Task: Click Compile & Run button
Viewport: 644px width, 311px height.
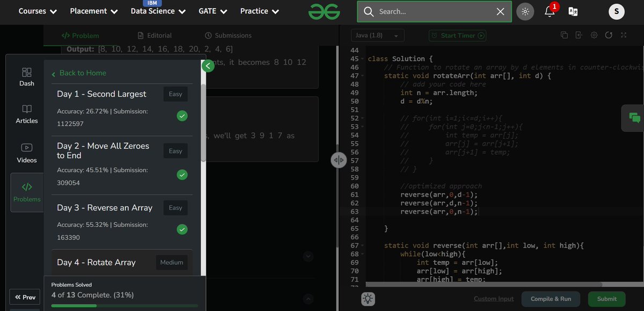Action: point(551,299)
